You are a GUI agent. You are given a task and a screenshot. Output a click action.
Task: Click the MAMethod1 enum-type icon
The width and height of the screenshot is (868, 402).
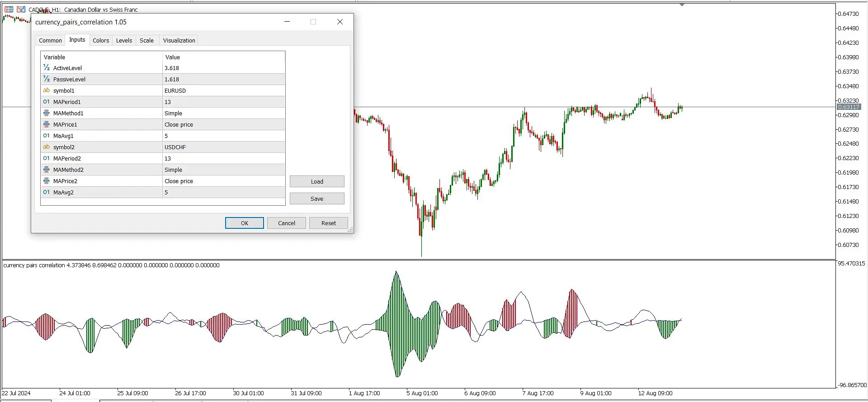pos(47,113)
